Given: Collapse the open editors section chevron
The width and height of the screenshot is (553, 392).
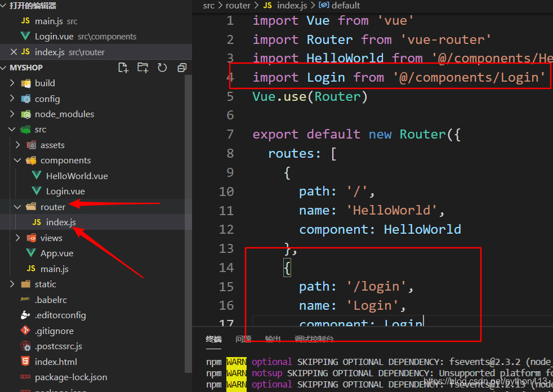Looking at the screenshot, I should coord(3,5).
